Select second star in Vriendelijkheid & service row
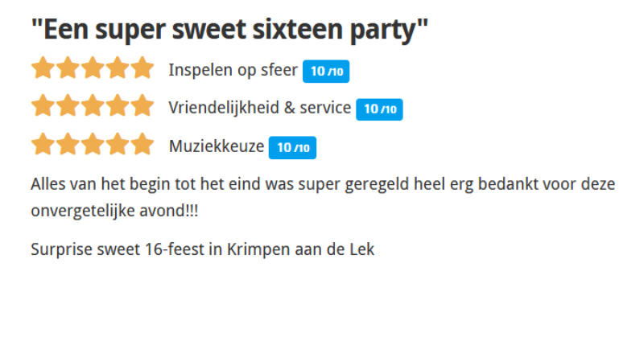Screen dimensions: 644x337 point(68,106)
